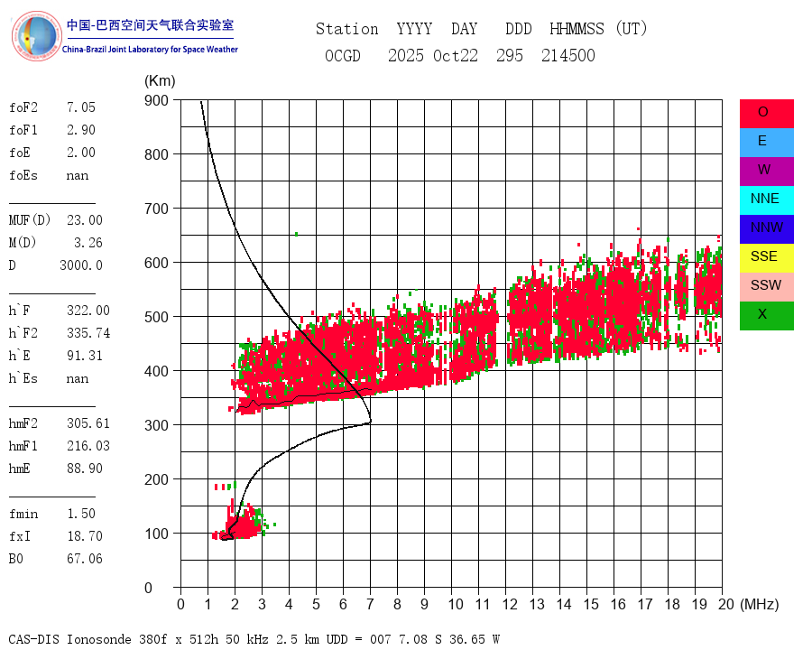Click the h`E value 91.31
The image size is (812, 650).
point(85,356)
